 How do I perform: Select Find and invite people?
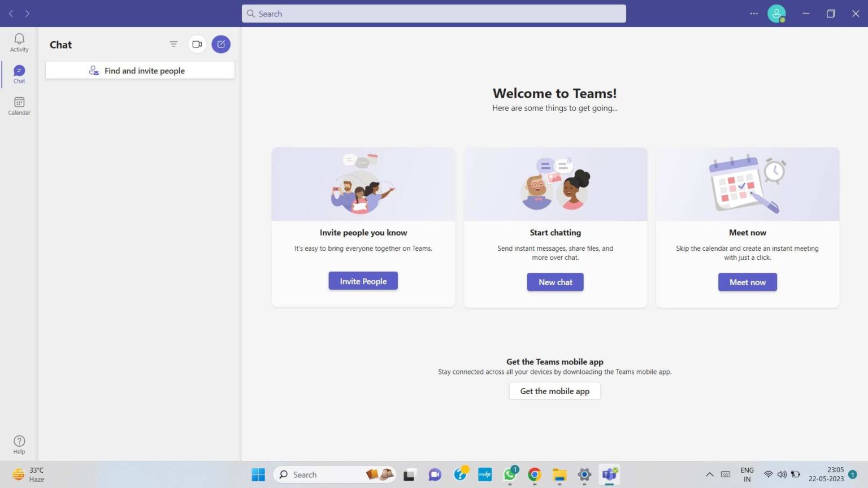140,70
